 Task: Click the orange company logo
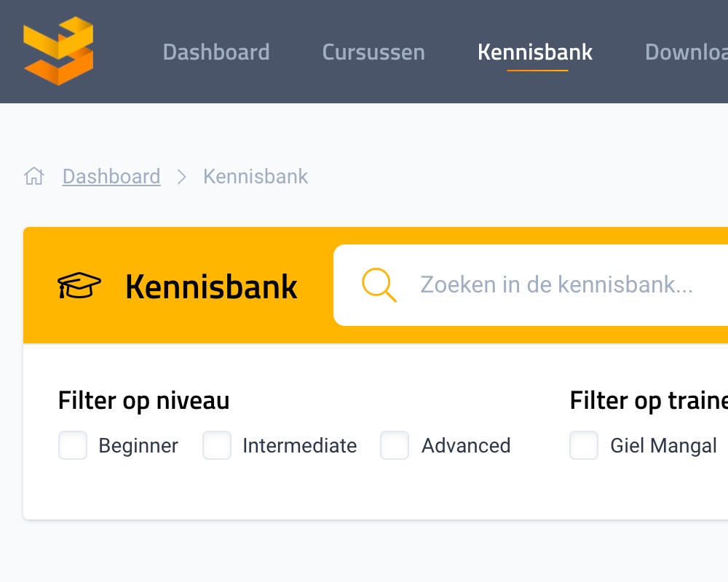point(58,51)
